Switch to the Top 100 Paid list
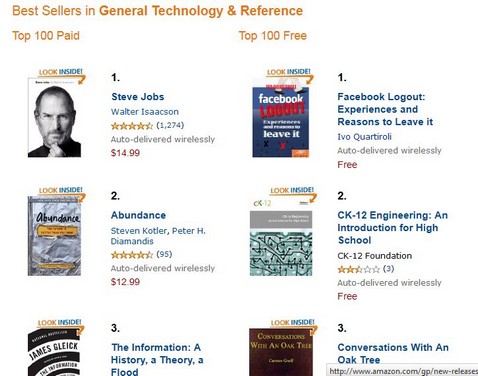The image size is (478, 376). [x=46, y=36]
